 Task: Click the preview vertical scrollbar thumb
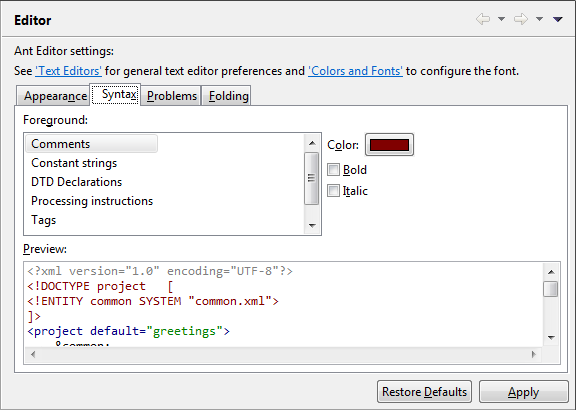coord(551,289)
